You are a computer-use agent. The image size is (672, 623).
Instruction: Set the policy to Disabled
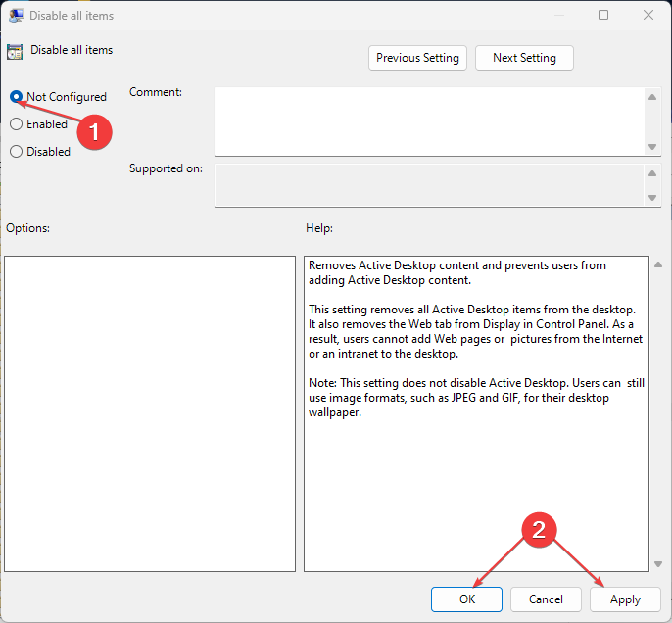coord(17,152)
